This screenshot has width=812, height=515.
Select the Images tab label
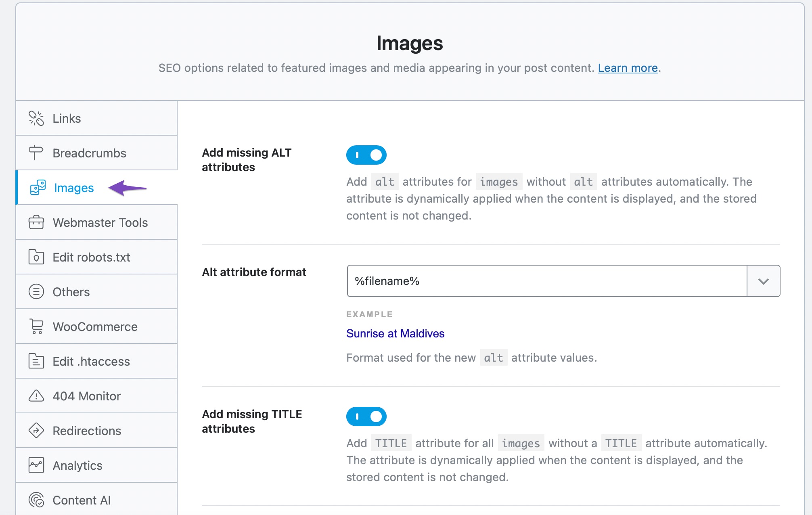pyautogui.click(x=74, y=188)
